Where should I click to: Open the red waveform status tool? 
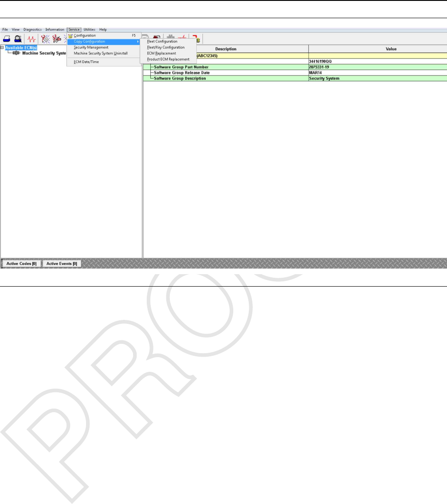[31, 39]
